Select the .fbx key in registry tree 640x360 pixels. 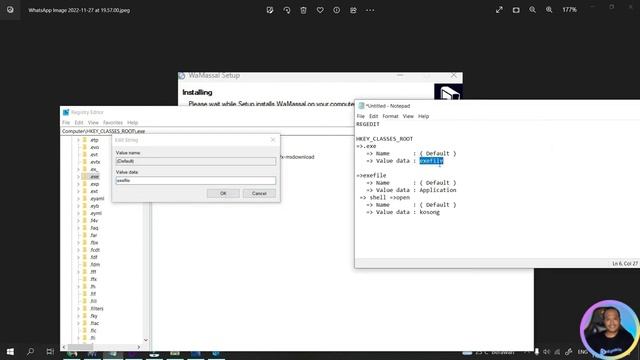pyautogui.click(x=94, y=243)
